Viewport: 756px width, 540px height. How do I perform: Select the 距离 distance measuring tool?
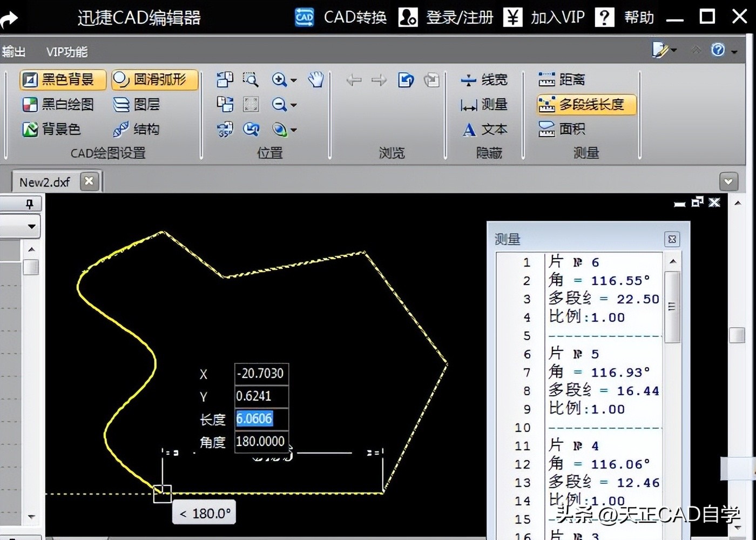562,80
